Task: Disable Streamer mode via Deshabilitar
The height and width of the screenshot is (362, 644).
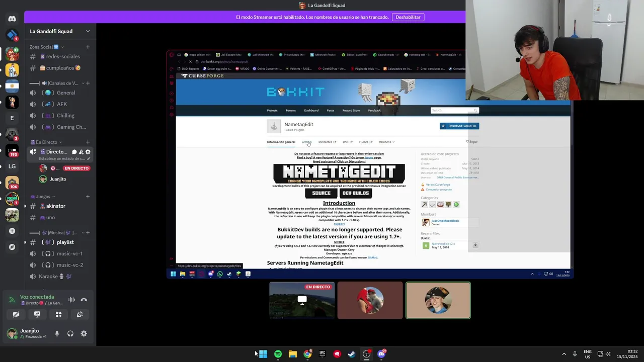Action: pyautogui.click(x=408, y=17)
